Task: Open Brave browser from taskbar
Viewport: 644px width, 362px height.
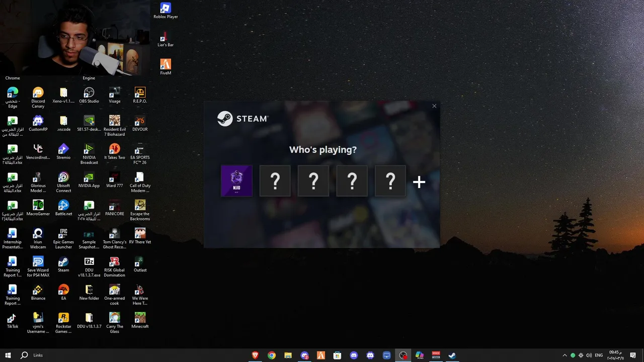Action: (x=255, y=355)
